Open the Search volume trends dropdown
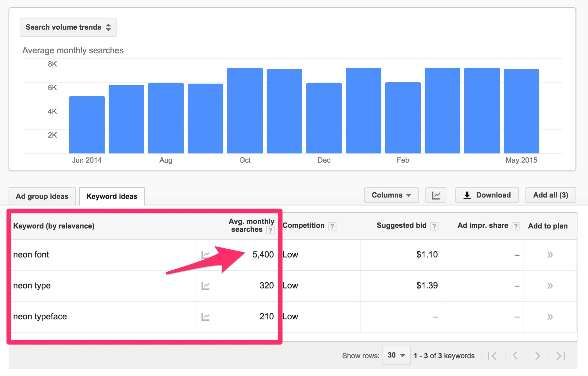Image resolution: width=588 pixels, height=376 pixels. pos(68,27)
